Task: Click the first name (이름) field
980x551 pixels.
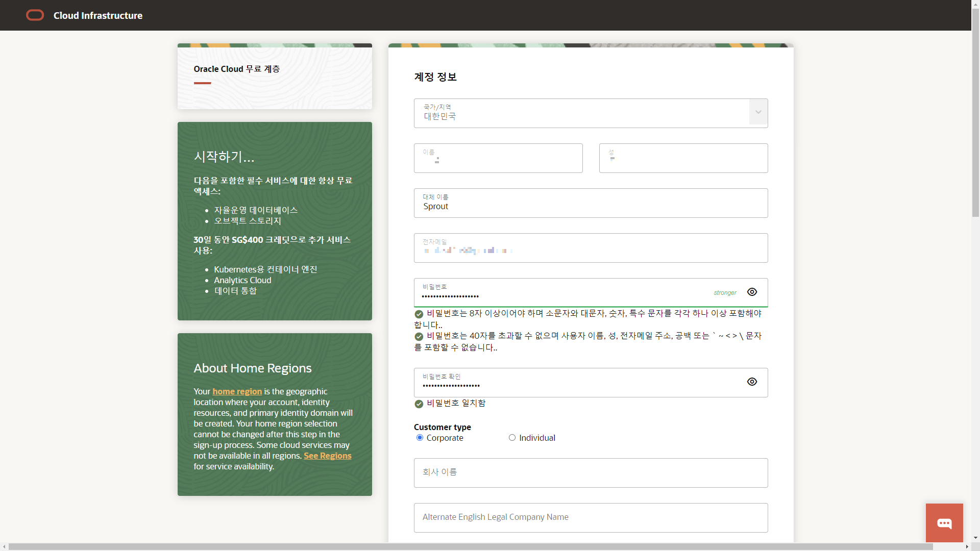Action: [x=498, y=158]
